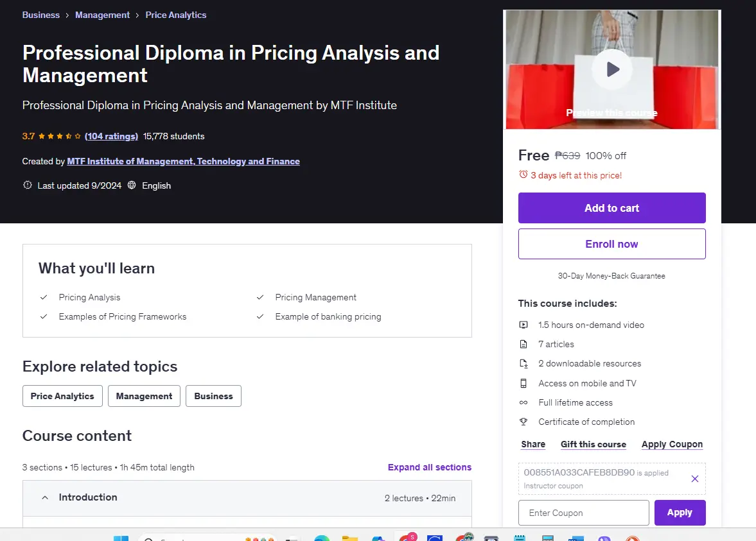Click the Certificate of completion text
This screenshot has width=756, height=541.
click(586, 422)
